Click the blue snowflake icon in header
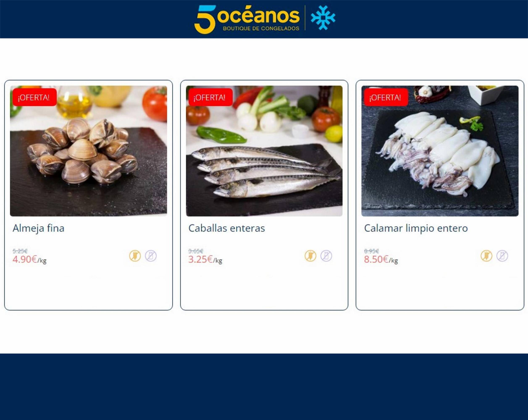This screenshot has height=420, width=528. (323, 18)
